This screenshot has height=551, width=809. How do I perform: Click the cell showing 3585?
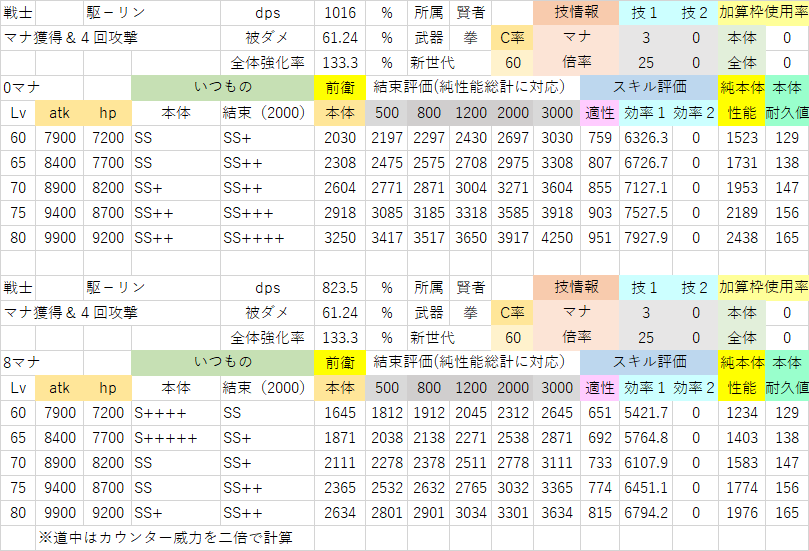513,213
